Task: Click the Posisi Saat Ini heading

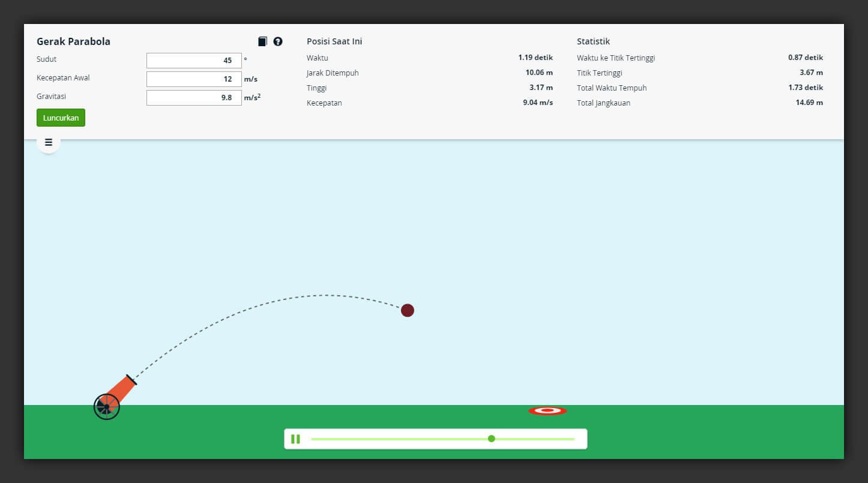Action: click(334, 41)
